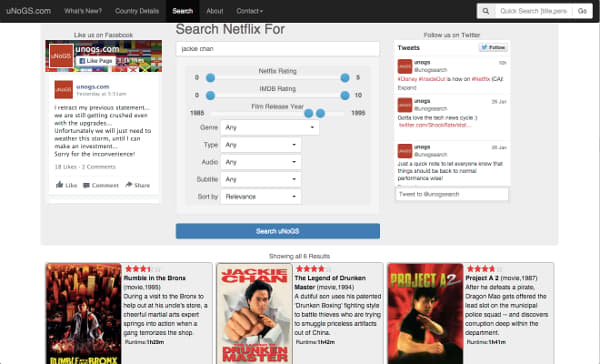
Task: Click 'Showing all 6 Results' text
Action: [x=299, y=256]
